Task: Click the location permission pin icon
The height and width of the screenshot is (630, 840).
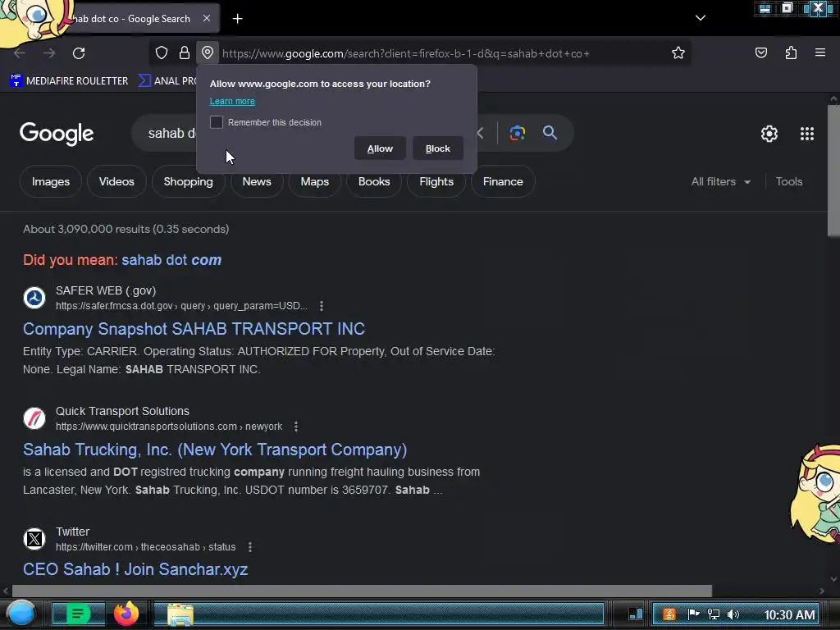Action: 208,52
